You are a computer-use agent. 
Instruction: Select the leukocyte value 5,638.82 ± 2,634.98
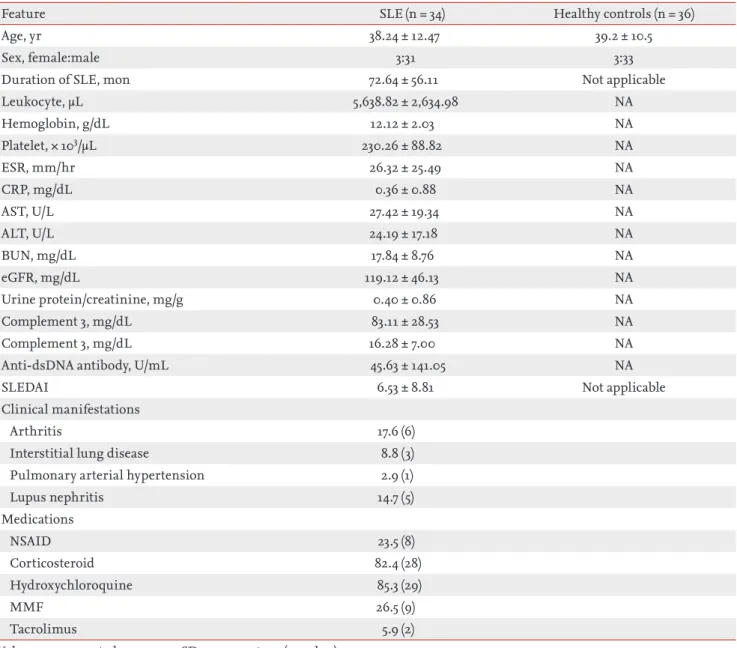(x=405, y=102)
